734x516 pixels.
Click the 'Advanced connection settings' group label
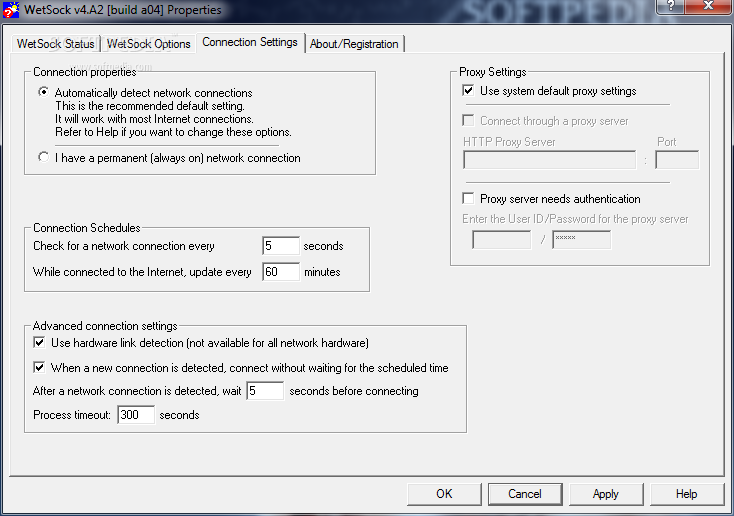pos(105,326)
